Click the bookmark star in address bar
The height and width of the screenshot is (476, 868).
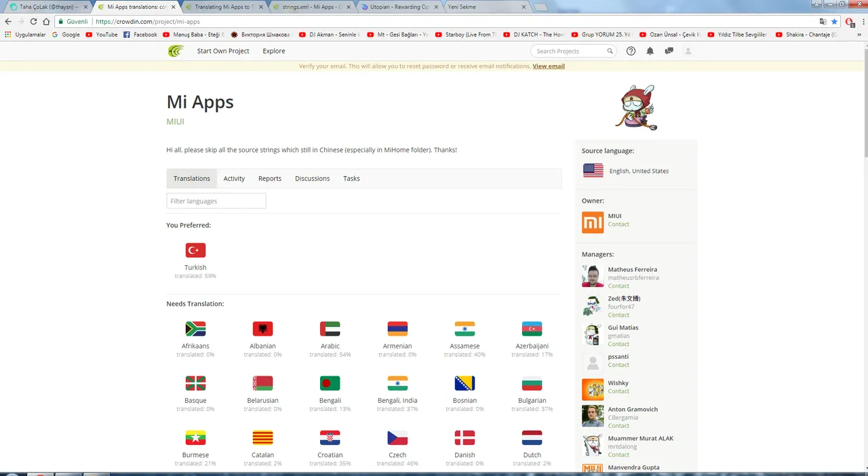[834, 22]
